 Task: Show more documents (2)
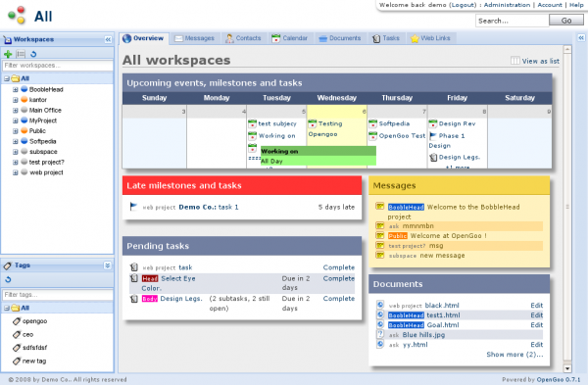(x=514, y=355)
